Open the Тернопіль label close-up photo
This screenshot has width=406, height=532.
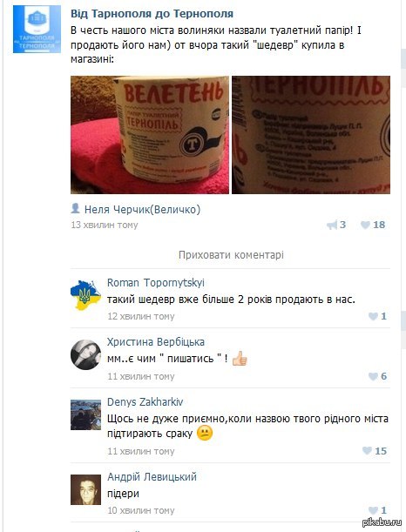311,135
